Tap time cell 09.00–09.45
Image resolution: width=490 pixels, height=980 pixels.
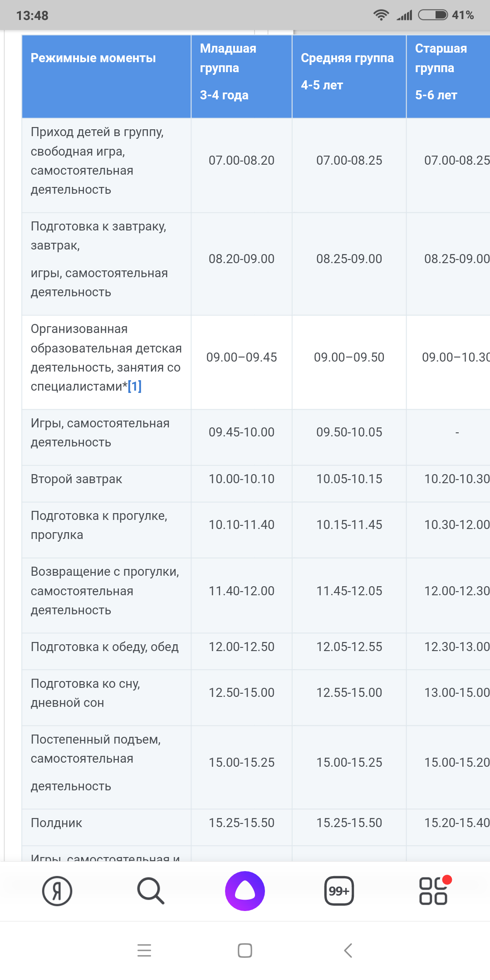pyautogui.click(x=241, y=358)
